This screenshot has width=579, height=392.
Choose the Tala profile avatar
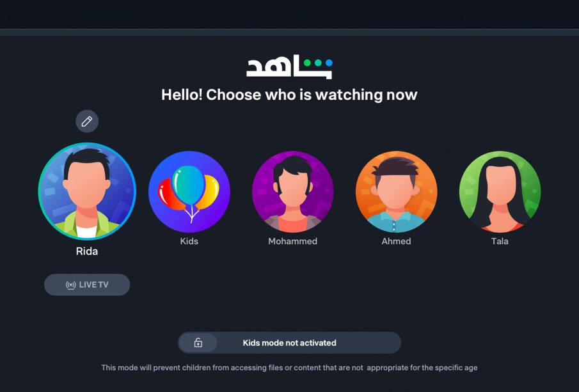(500, 192)
